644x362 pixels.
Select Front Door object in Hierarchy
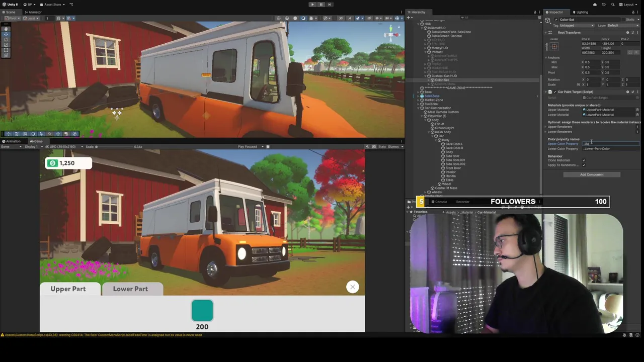452,168
